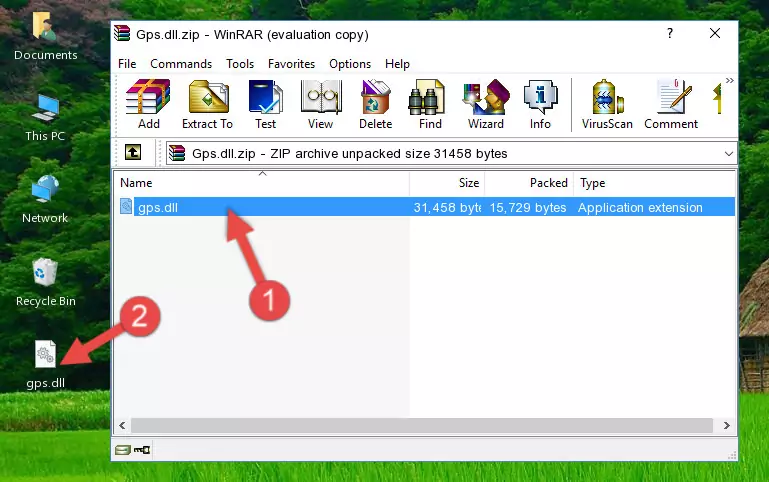Select the gps.dll file row
This screenshot has height=482, width=769.
(x=426, y=207)
